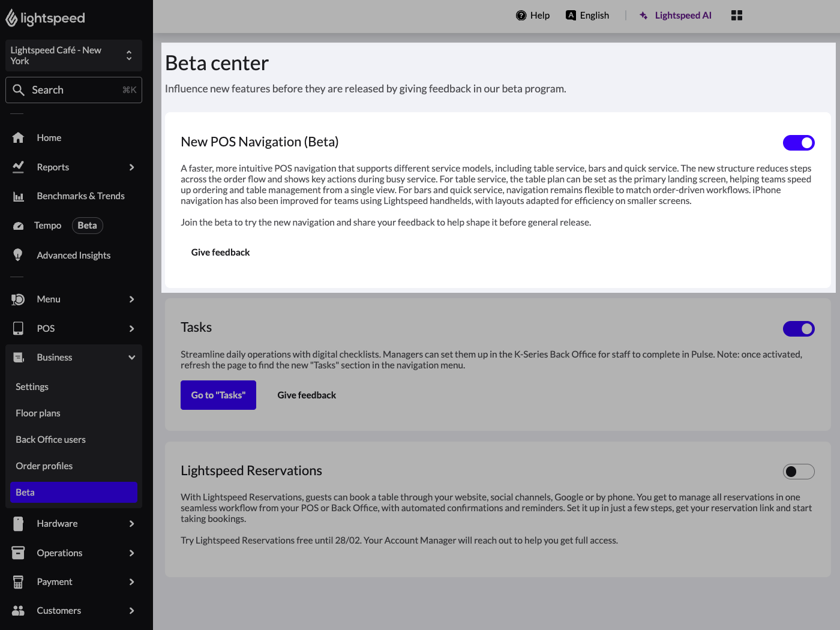Disable the New POS Navigation beta toggle
Image resolution: width=840 pixels, height=630 pixels.
(799, 143)
